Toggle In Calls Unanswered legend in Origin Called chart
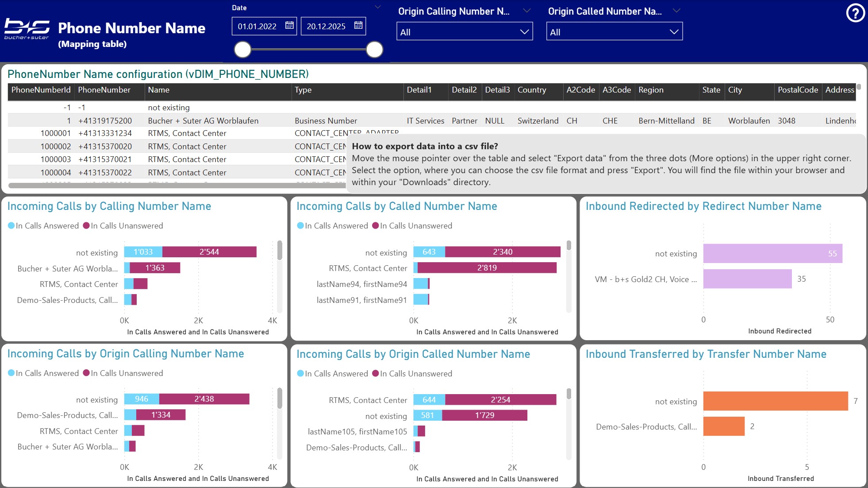The height and width of the screenshot is (488, 868). pyautogui.click(x=412, y=374)
